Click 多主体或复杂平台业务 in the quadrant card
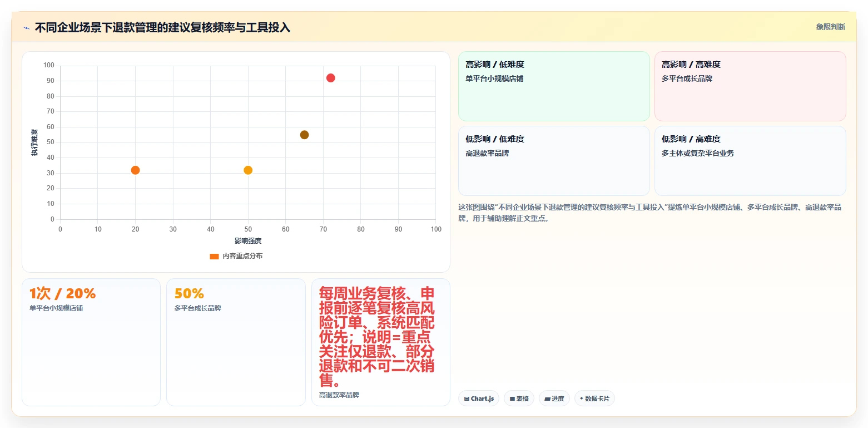868x428 pixels. 698,153
